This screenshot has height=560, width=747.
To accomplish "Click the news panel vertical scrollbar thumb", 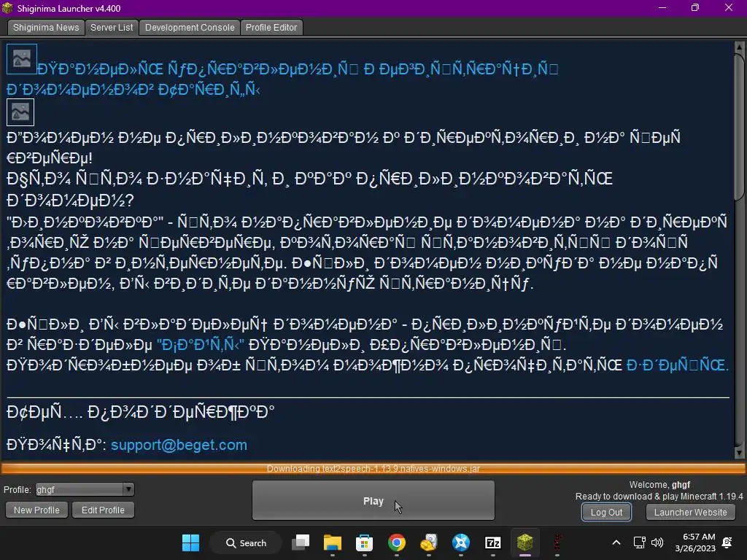I will click(740, 126).
